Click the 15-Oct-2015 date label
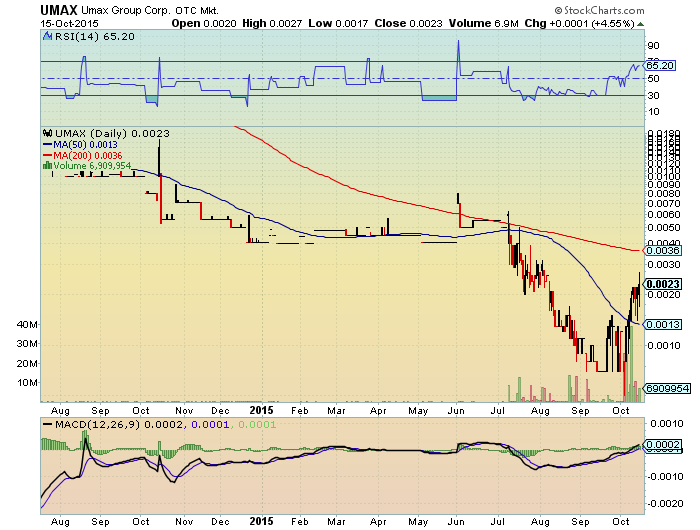The image size is (700, 530). tap(69, 24)
